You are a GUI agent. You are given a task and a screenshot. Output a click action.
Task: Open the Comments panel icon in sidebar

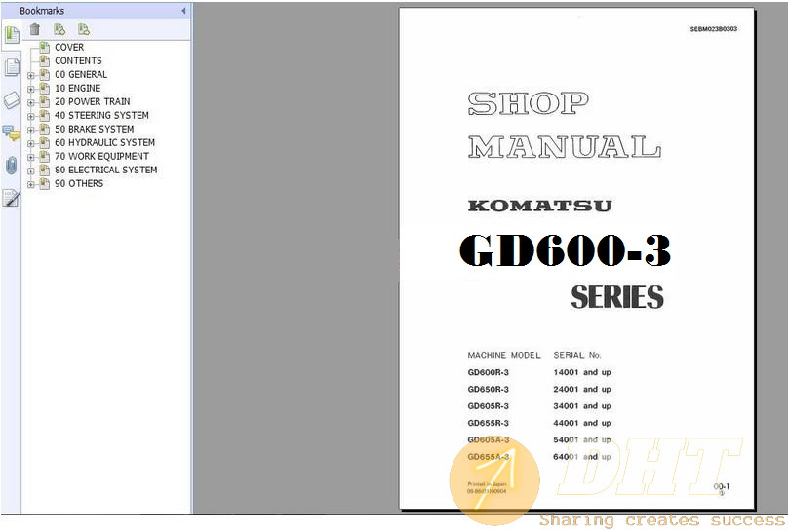[11, 133]
